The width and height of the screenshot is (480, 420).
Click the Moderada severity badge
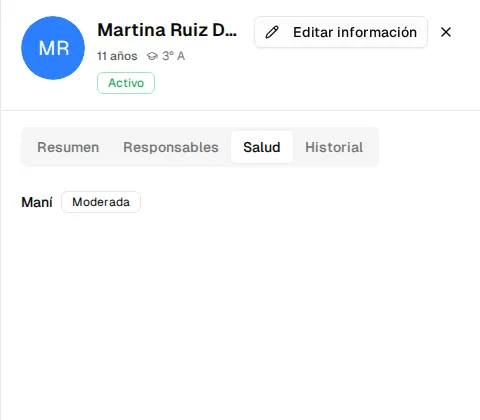(x=101, y=202)
